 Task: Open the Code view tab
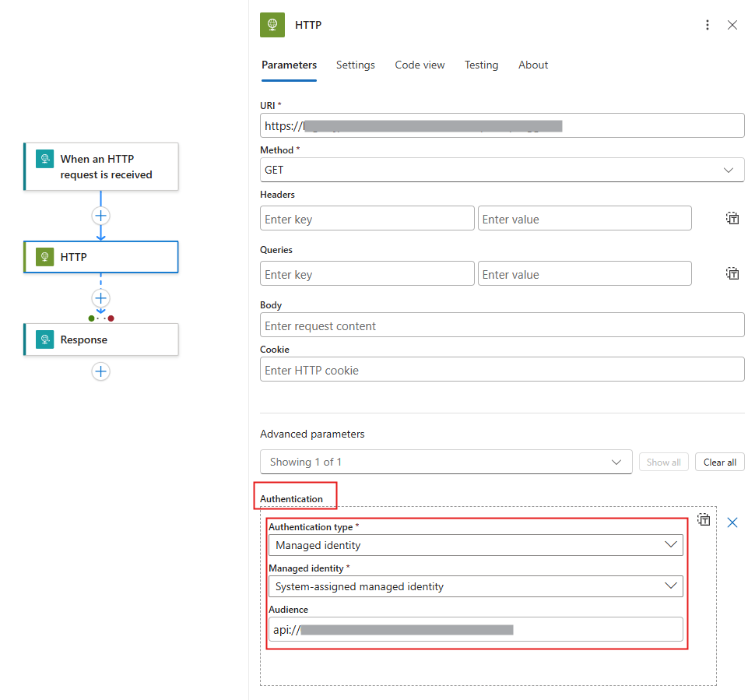coord(420,65)
